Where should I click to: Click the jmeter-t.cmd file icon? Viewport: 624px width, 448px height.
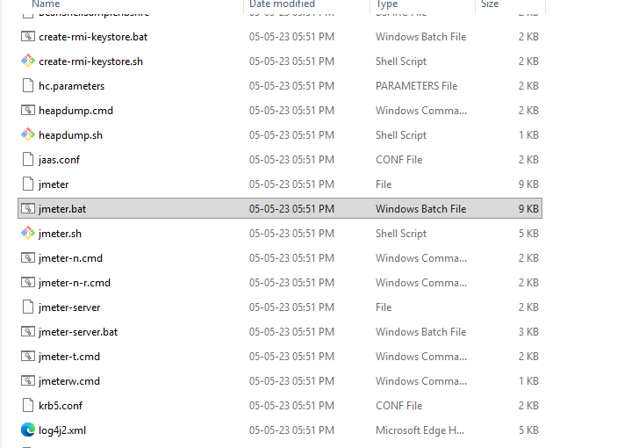pos(28,356)
